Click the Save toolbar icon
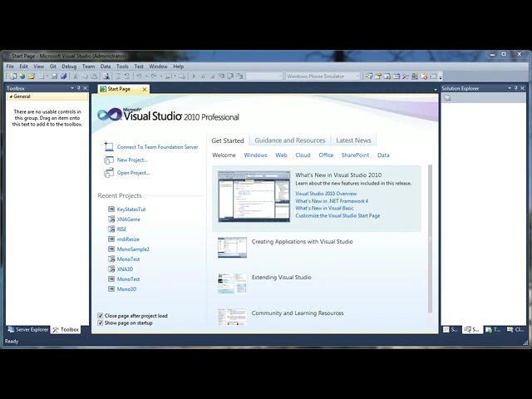 pyautogui.click(x=54, y=76)
